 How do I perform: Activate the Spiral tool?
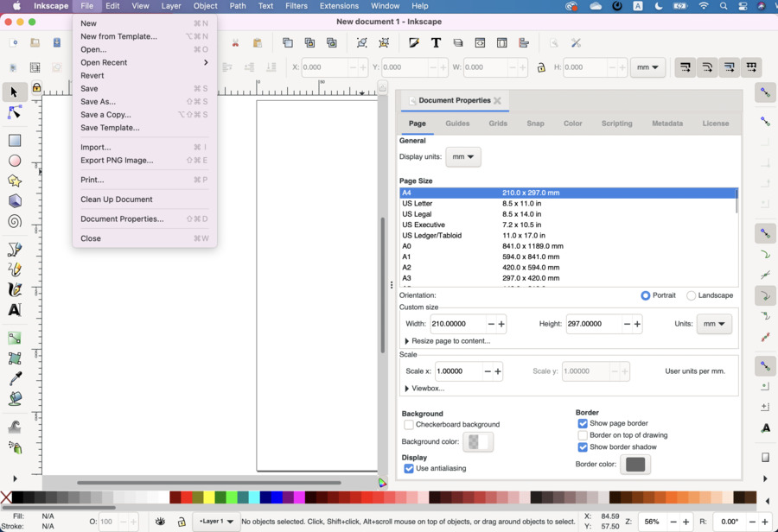click(x=15, y=221)
